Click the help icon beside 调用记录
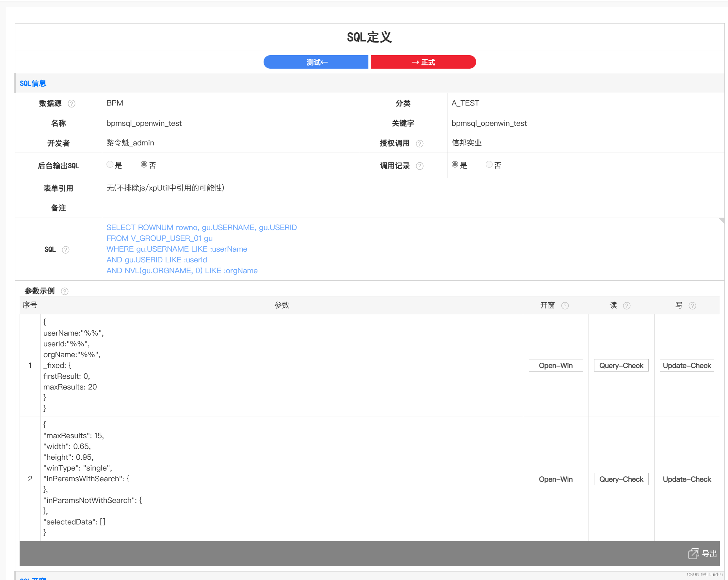The height and width of the screenshot is (580, 728). (x=420, y=166)
